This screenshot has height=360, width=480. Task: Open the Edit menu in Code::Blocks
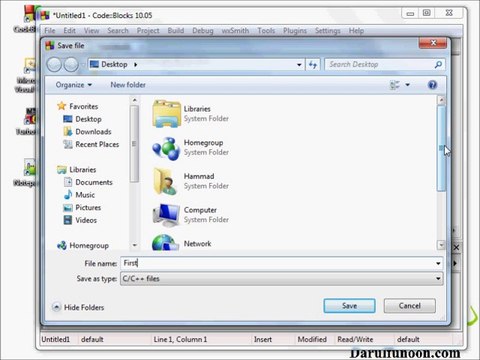[x=69, y=31]
